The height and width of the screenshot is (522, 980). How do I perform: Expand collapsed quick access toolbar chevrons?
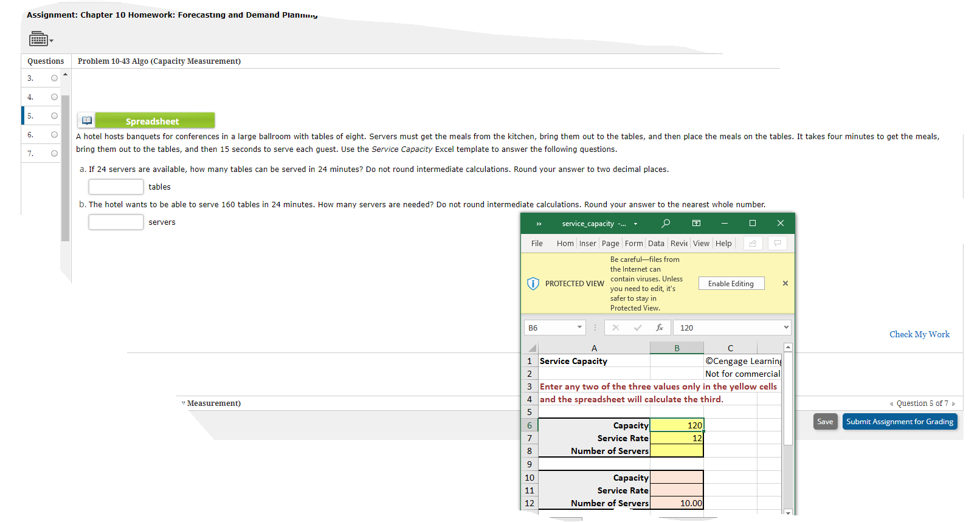[539, 224]
